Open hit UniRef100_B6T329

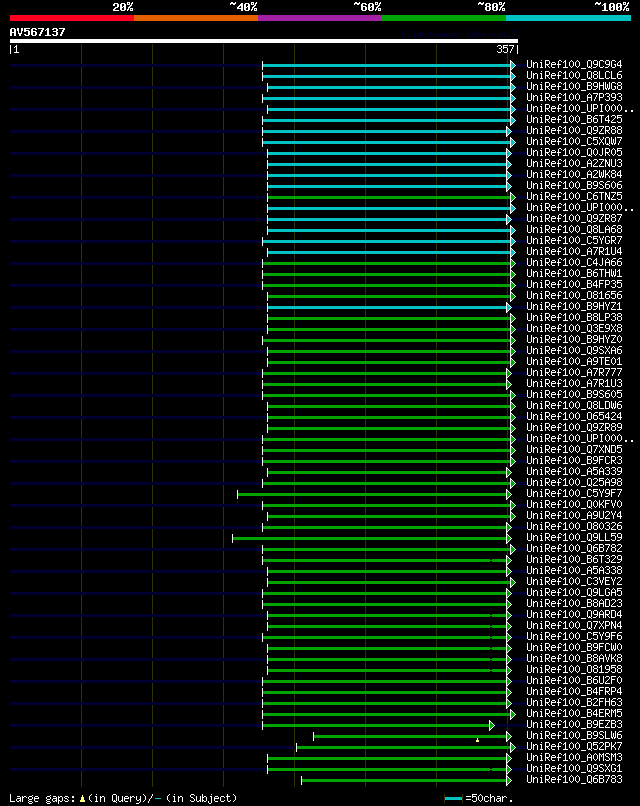[x=574, y=559]
